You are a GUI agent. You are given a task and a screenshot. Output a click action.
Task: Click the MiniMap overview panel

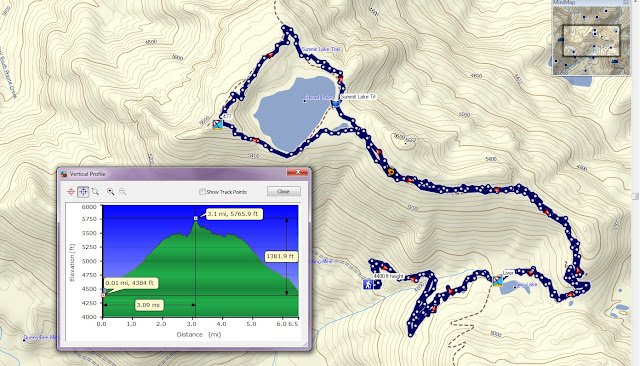click(591, 40)
